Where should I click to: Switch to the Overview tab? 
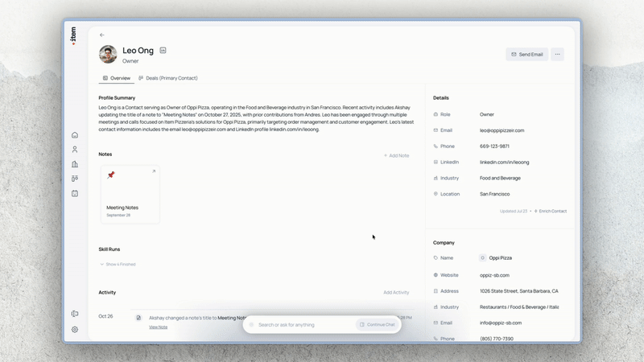point(115,78)
